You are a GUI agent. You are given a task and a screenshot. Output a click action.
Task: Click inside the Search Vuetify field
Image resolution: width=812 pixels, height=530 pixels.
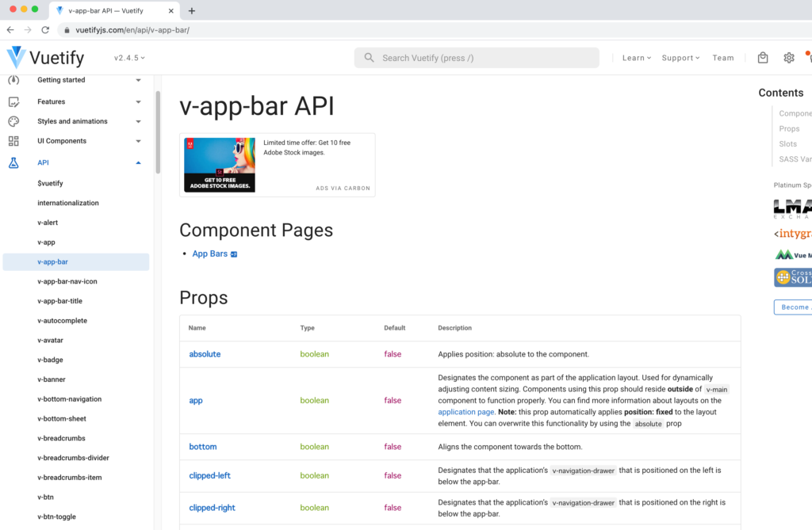tap(476, 57)
